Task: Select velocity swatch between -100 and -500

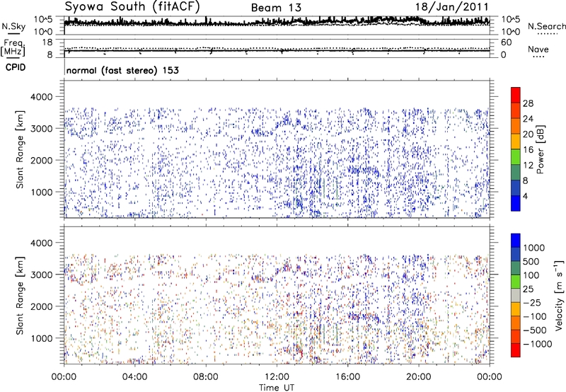Action: pos(516,323)
